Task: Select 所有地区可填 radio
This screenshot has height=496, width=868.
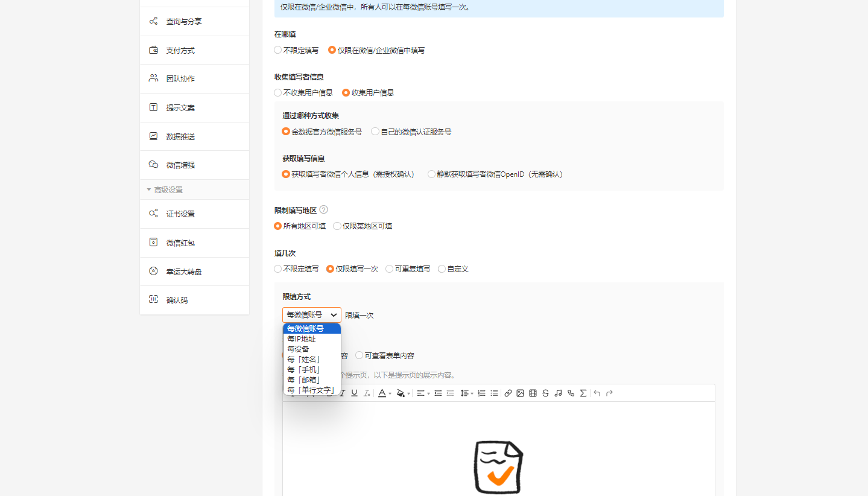Action: pyautogui.click(x=278, y=226)
